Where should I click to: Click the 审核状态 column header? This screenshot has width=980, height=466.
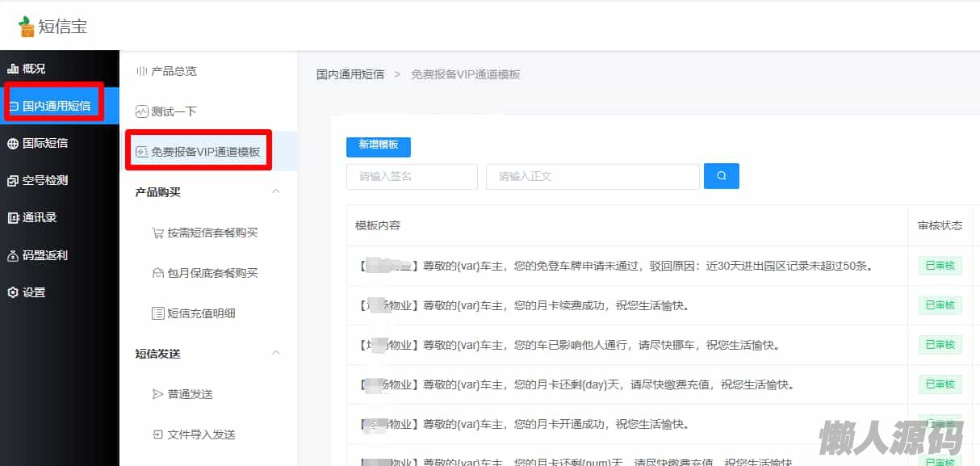[940, 225]
